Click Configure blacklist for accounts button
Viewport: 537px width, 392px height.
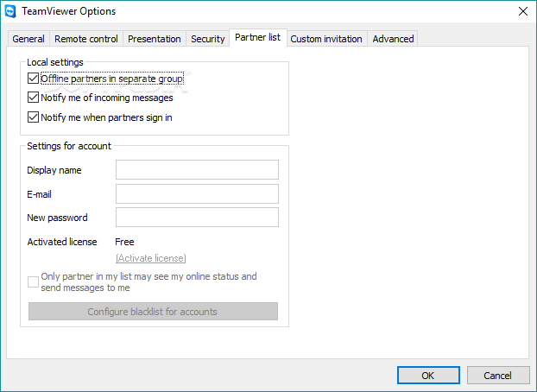pos(153,312)
